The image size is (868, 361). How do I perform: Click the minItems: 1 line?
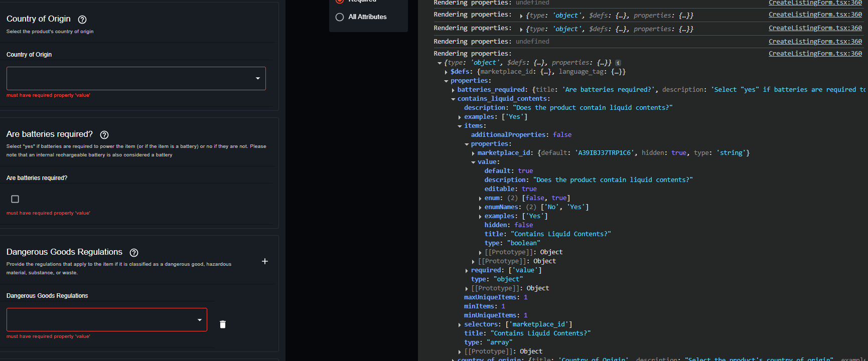pyautogui.click(x=485, y=306)
